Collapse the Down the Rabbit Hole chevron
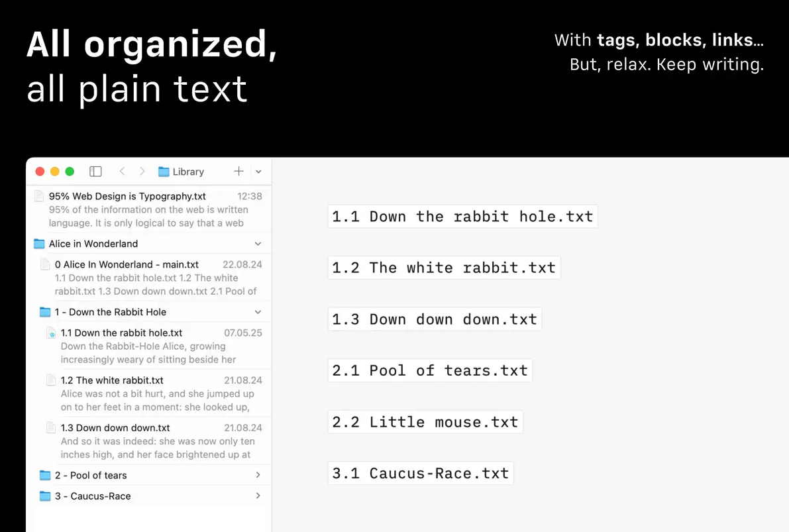 click(258, 312)
